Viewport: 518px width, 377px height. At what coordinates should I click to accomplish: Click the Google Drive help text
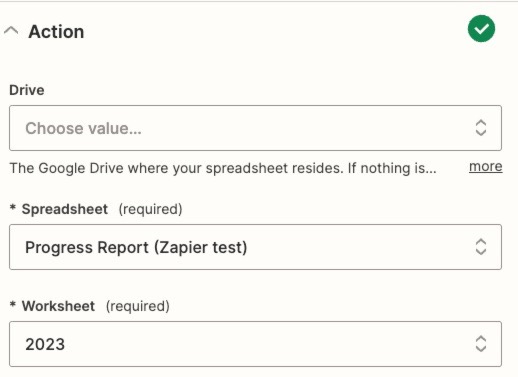pos(223,168)
